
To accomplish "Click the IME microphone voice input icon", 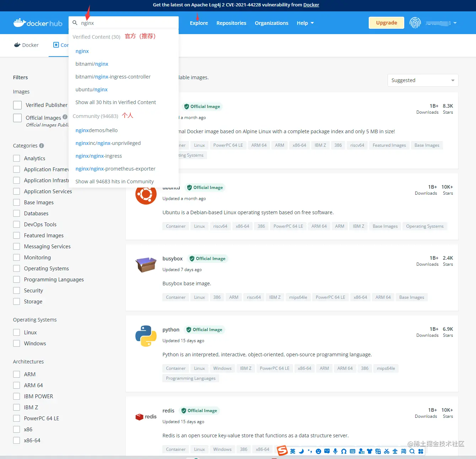I will pyautogui.click(x=335, y=451).
